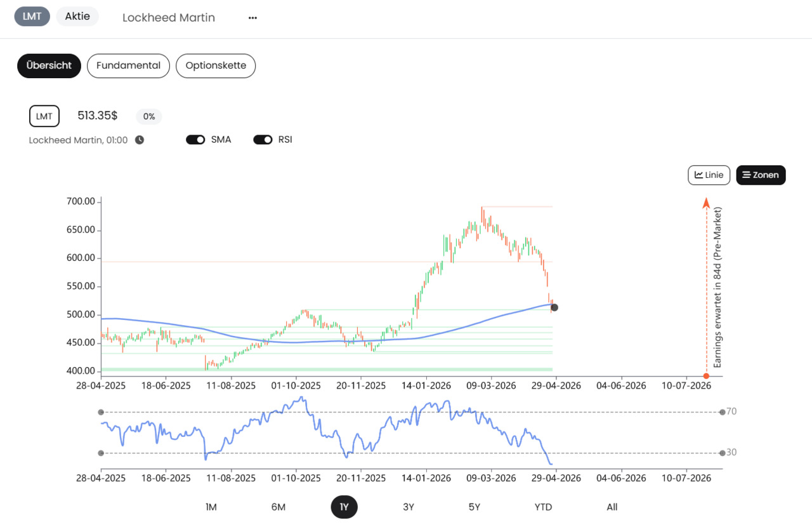Click the RSI 70 level handle on right
Viewport: 812px width, 527px height.
click(723, 412)
